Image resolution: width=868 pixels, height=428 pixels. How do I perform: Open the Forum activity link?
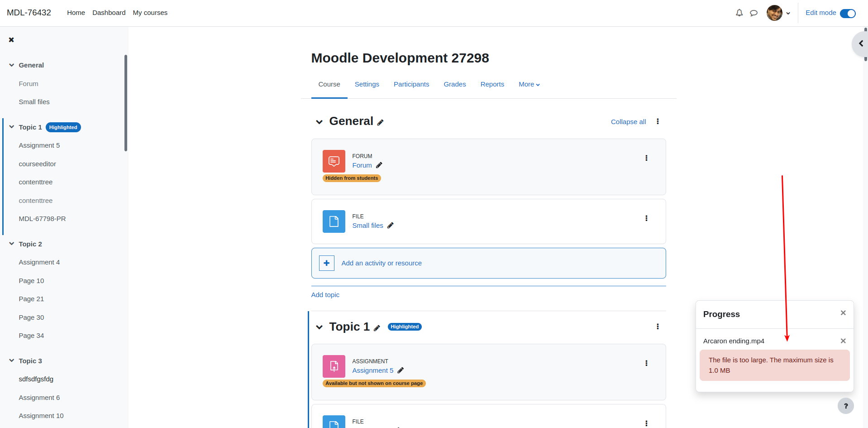(x=362, y=165)
